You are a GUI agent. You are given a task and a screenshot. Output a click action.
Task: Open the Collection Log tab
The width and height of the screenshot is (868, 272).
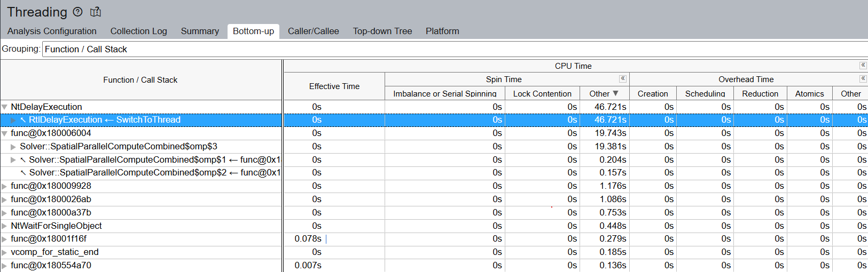139,31
